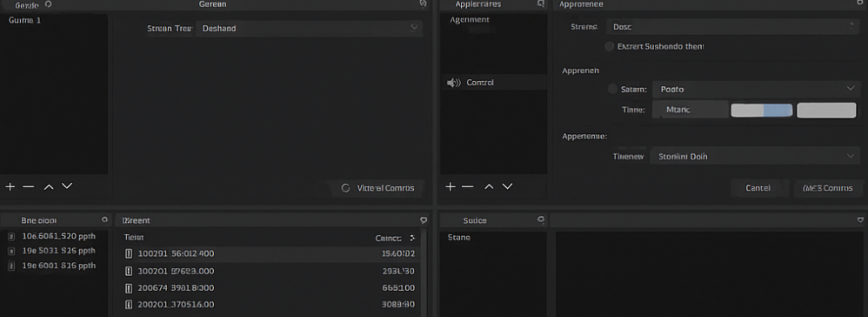868x317 pixels.
Task: Select the Exrert Susbondo then radio option
Action: [609, 46]
